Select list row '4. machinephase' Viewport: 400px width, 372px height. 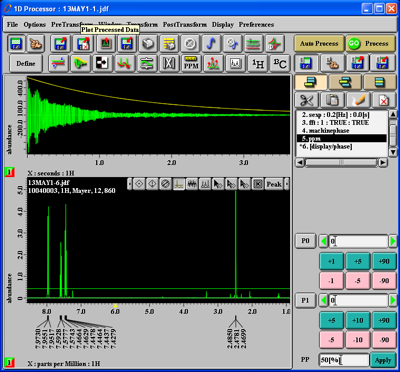pyautogui.click(x=341, y=130)
